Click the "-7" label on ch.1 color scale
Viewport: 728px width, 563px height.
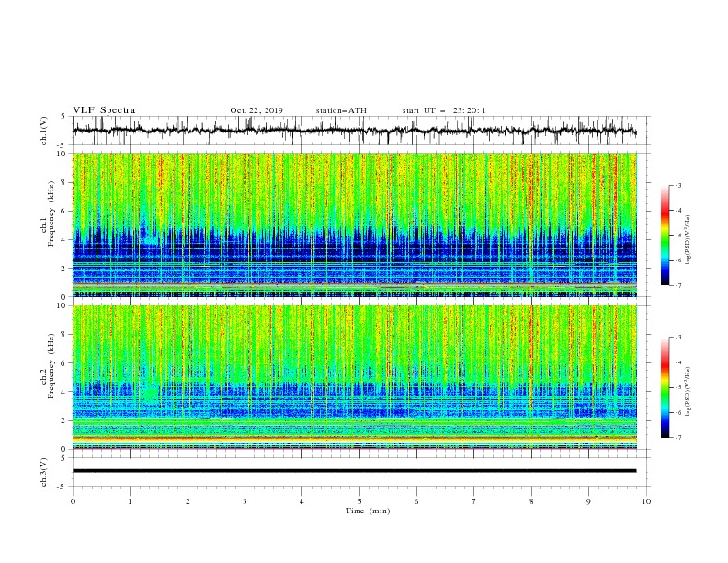click(678, 285)
